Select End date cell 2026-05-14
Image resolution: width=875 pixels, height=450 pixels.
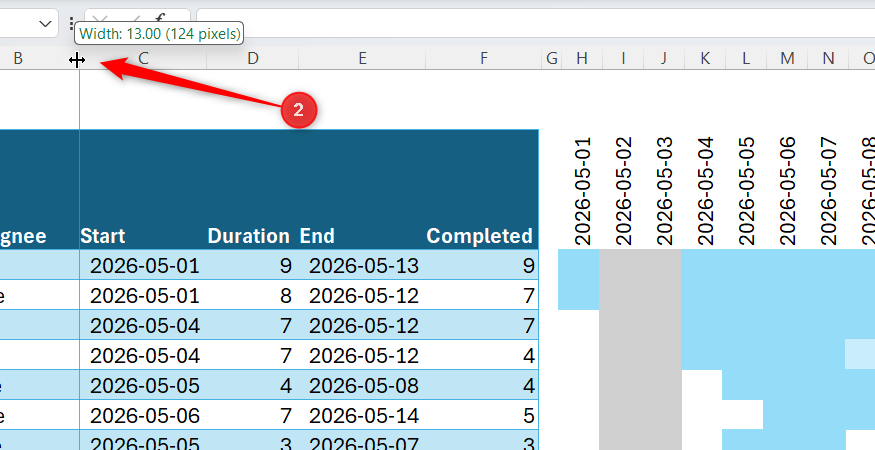362,415
